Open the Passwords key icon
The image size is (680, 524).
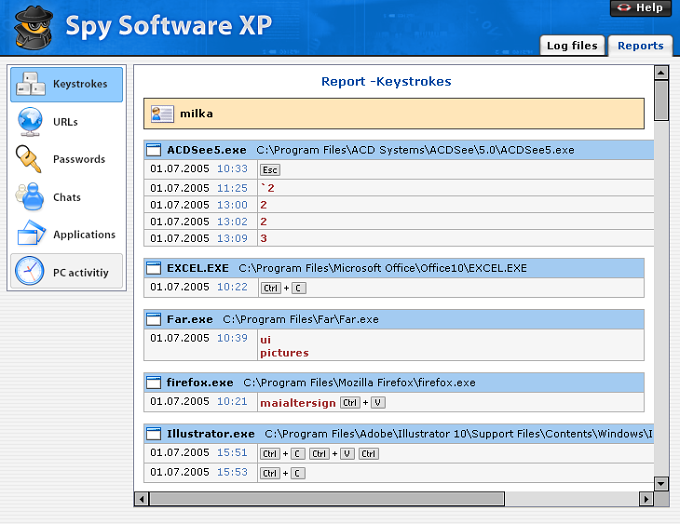tap(29, 159)
